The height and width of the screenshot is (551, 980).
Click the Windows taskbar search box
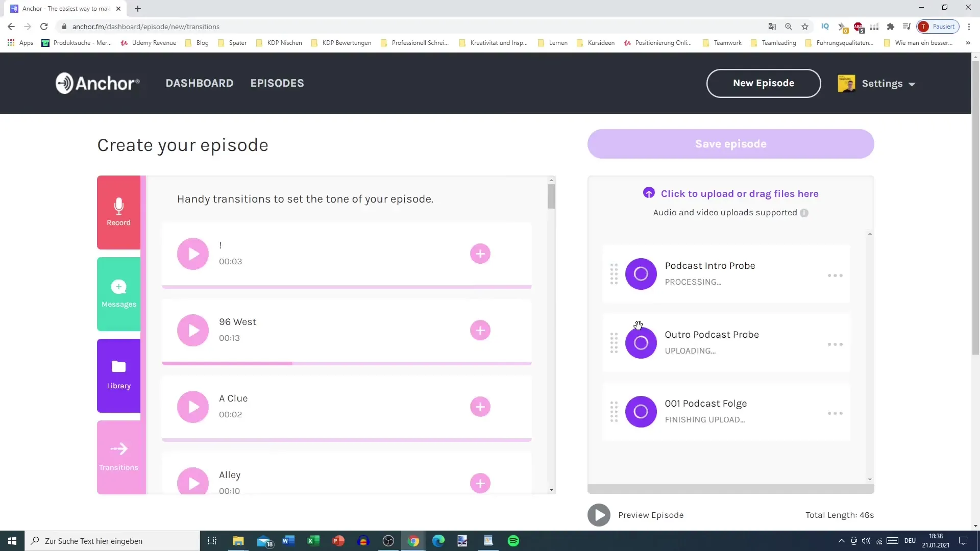[x=112, y=541]
